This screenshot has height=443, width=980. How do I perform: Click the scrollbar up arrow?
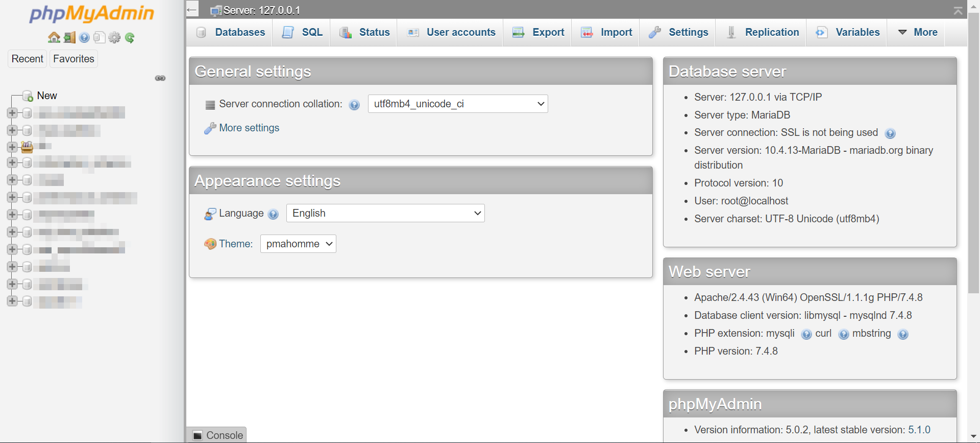pos(974,6)
